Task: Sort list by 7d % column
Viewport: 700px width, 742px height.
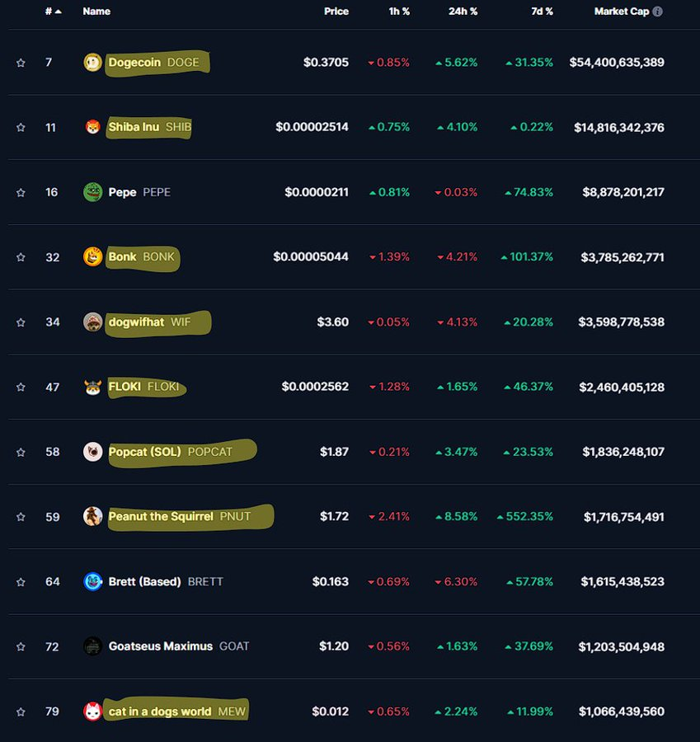Action: tap(541, 12)
